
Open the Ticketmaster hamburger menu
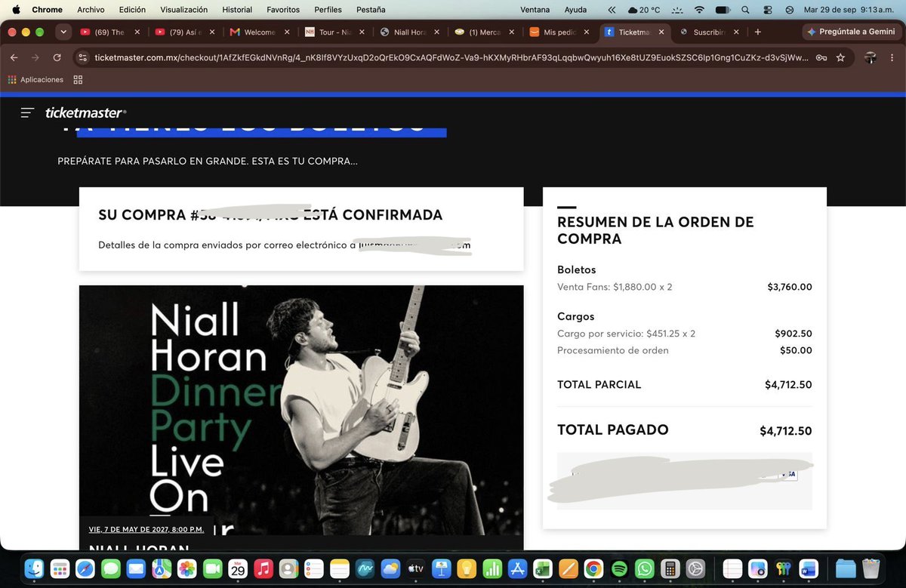coord(28,112)
